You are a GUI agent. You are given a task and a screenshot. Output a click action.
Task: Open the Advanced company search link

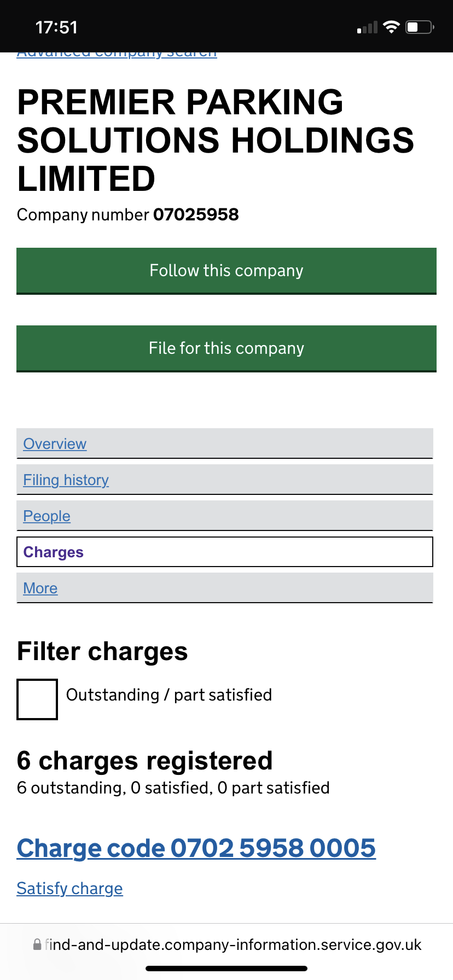pyautogui.click(x=117, y=54)
